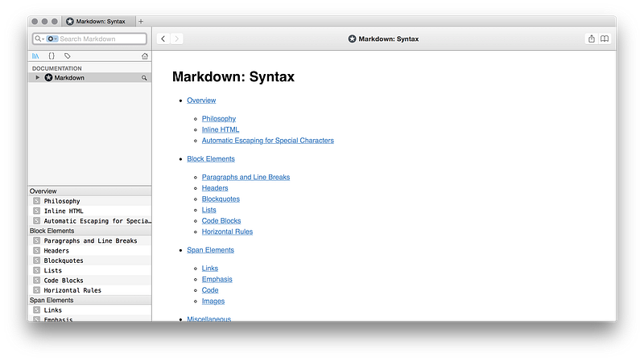Open the Lists link in page
The image size is (644, 361).
(x=208, y=210)
